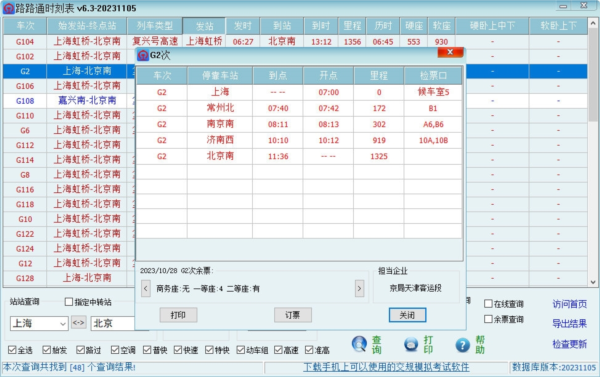Click the 北京南 stop in G2次 dialog
This screenshot has height=377, width=600.
point(220,156)
